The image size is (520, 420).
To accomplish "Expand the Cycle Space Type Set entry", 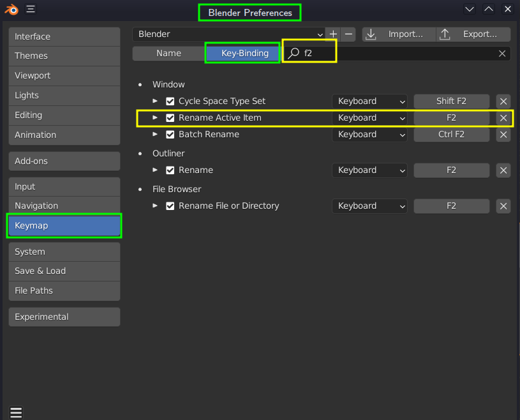I will (x=155, y=101).
